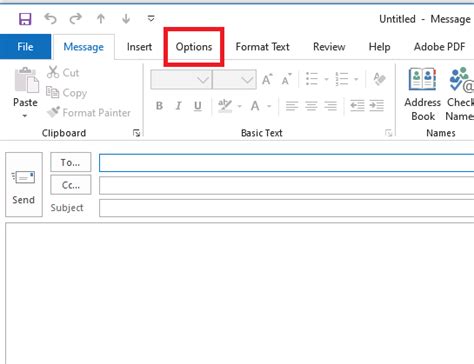Toggle italic formatting
Image resolution: width=474 pixels, height=364 pixels.
click(x=178, y=106)
